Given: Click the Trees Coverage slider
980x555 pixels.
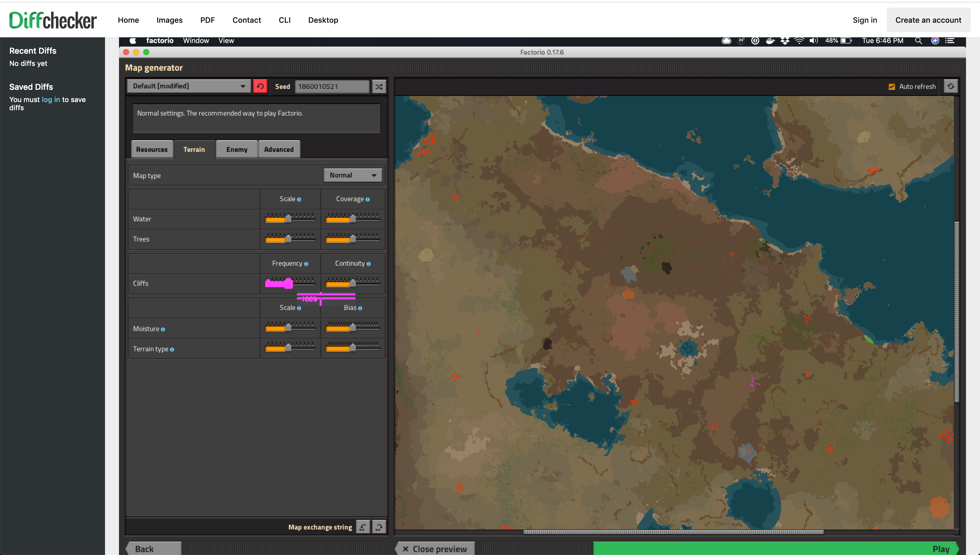Looking at the screenshot, I should click(353, 239).
